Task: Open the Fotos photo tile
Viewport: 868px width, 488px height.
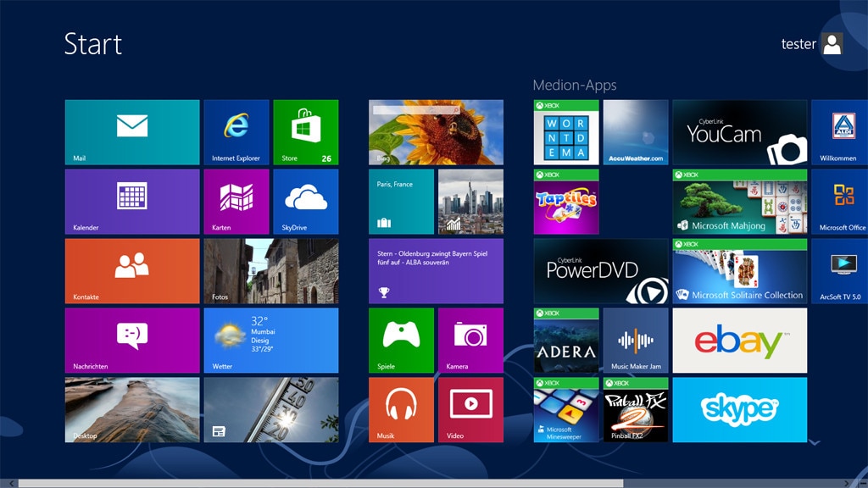Action: [270, 271]
